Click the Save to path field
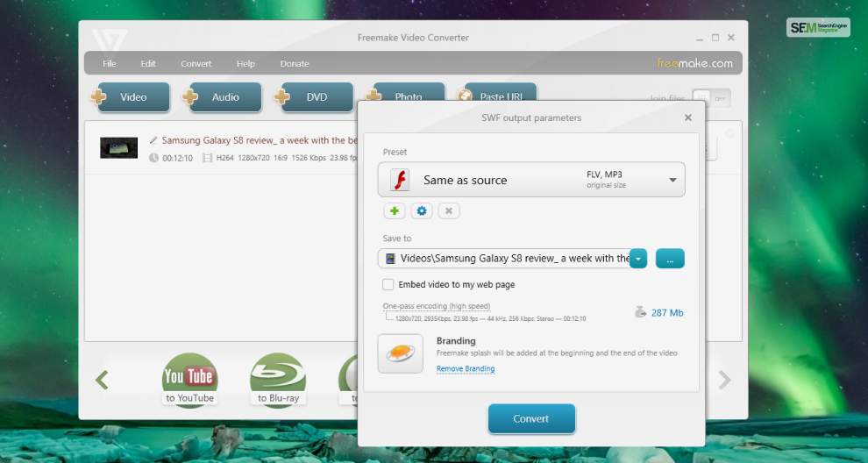Screen dimensions: 868x463 [x=504, y=259]
